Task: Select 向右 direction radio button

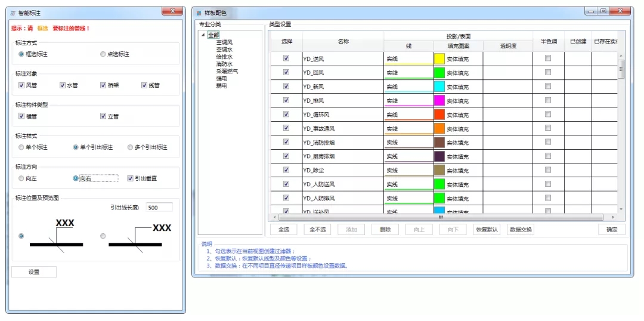Action: [x=76, y=178]
